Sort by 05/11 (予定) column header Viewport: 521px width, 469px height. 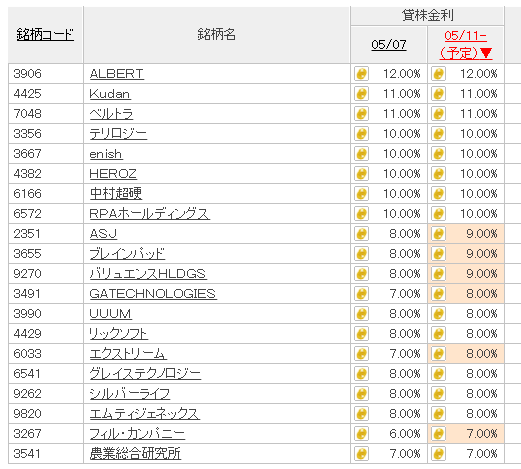pyautogui.click(x=466, y=44)
